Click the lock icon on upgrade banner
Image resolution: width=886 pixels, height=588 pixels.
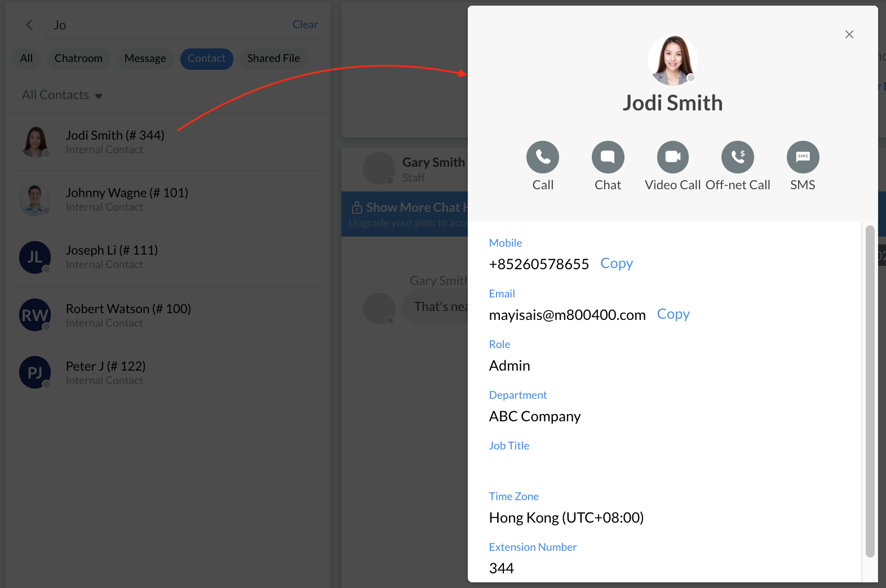tap(357, 208)
